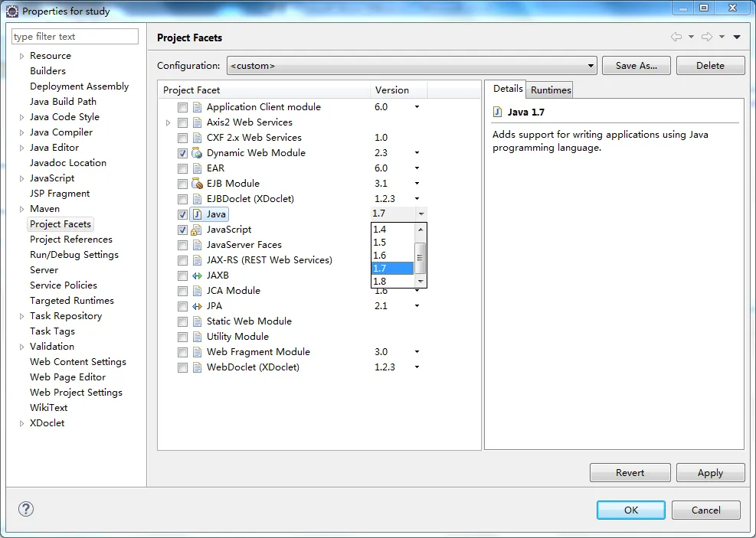Click the forward navigation arrow icon

click(x=707, y=37)
